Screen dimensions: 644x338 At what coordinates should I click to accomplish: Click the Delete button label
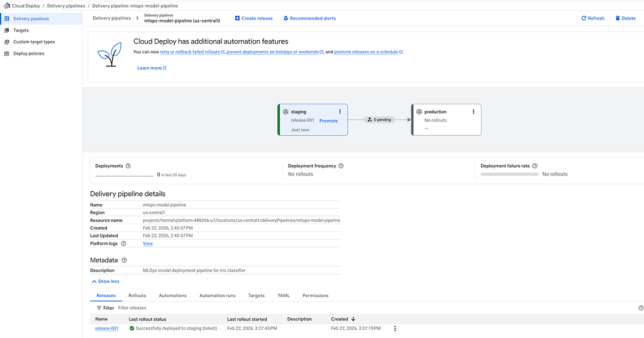628,18
